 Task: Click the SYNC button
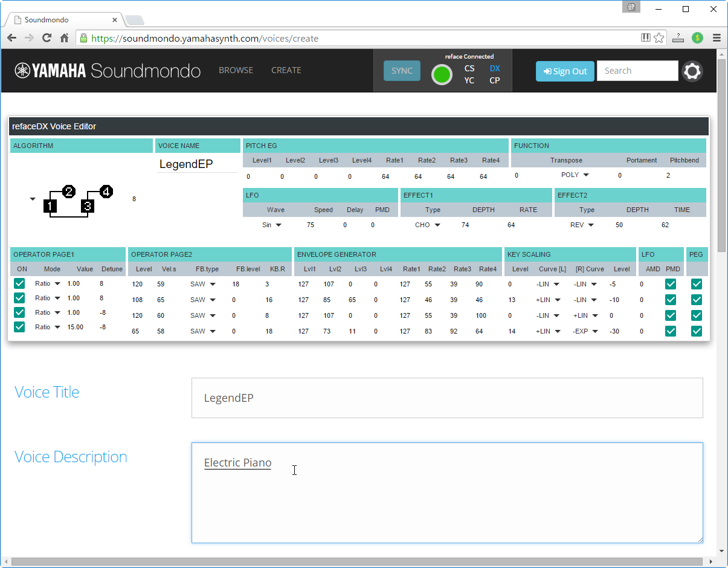coord(402,71)
